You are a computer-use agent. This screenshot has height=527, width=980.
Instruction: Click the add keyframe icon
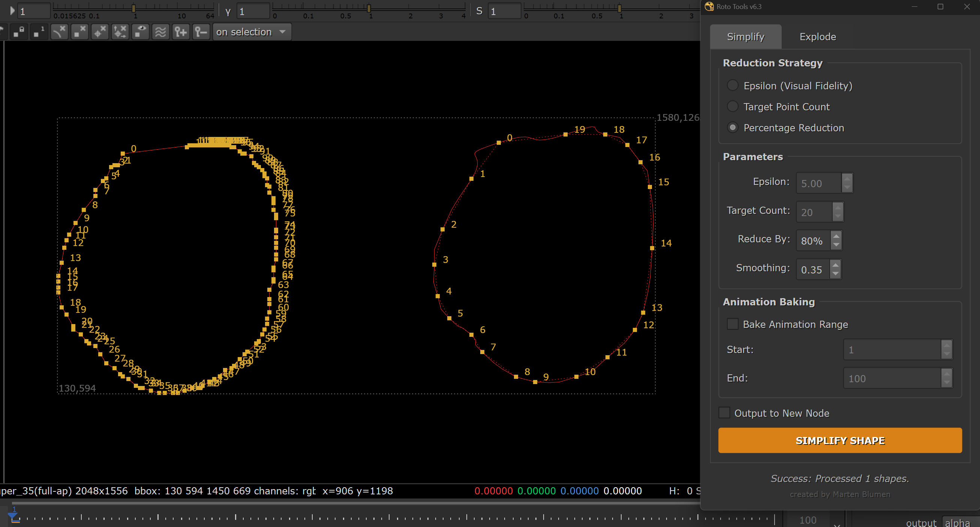(x=181, y=32)
